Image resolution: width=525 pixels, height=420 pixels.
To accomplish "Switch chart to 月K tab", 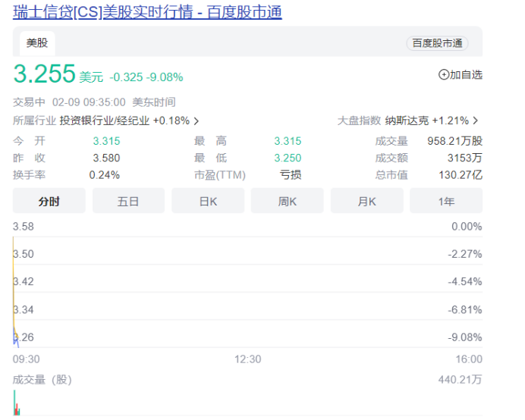I will (x=367, y=201).
